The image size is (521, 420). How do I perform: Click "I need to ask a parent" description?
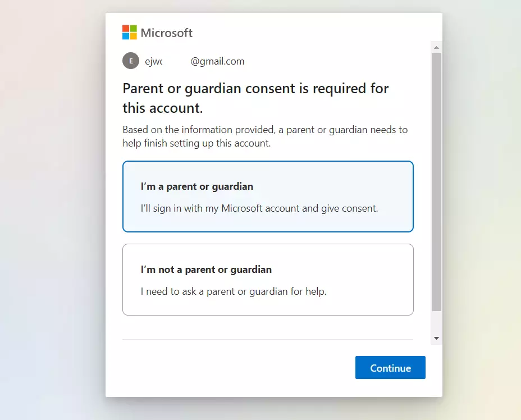point(234,291)
